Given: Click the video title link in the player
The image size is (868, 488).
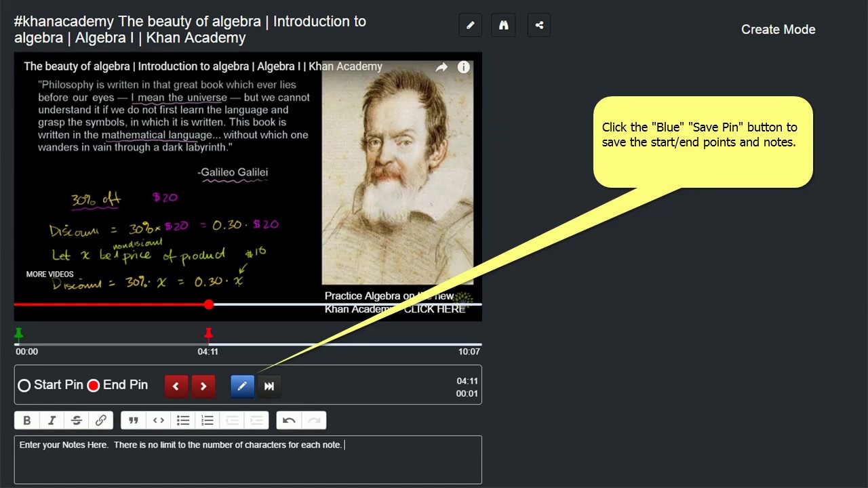Looking at the screenshot, I should tap(203, 66).
